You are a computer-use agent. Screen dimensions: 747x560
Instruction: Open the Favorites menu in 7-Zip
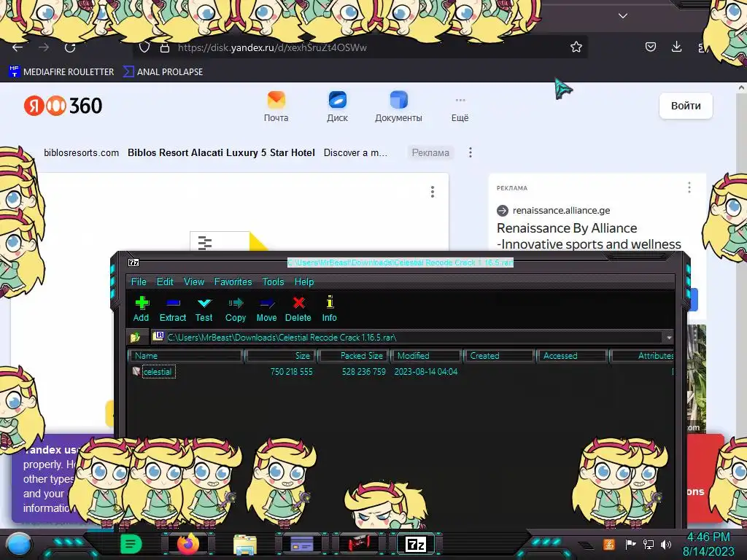(233, 282)
